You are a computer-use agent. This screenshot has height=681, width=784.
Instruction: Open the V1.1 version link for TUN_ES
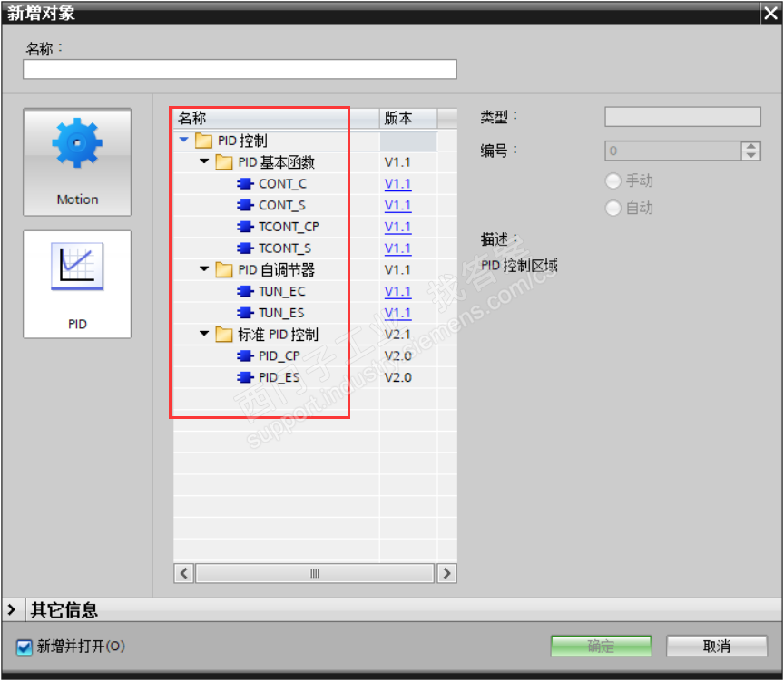[397, 313]
